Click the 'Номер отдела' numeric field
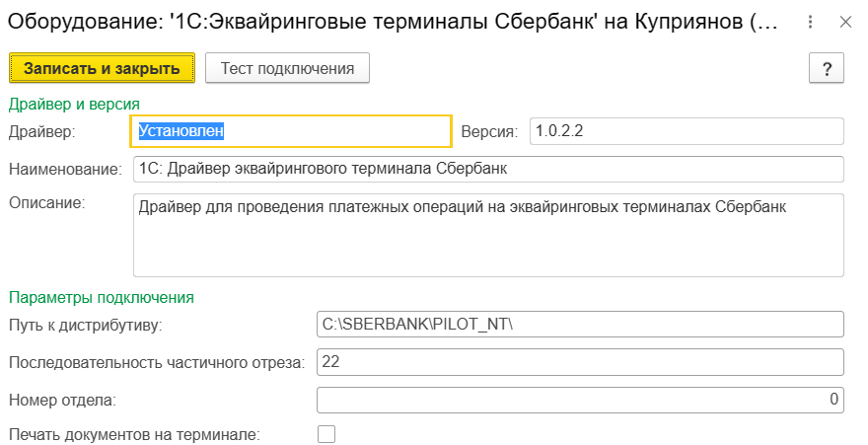 click(x=580, y=400)
